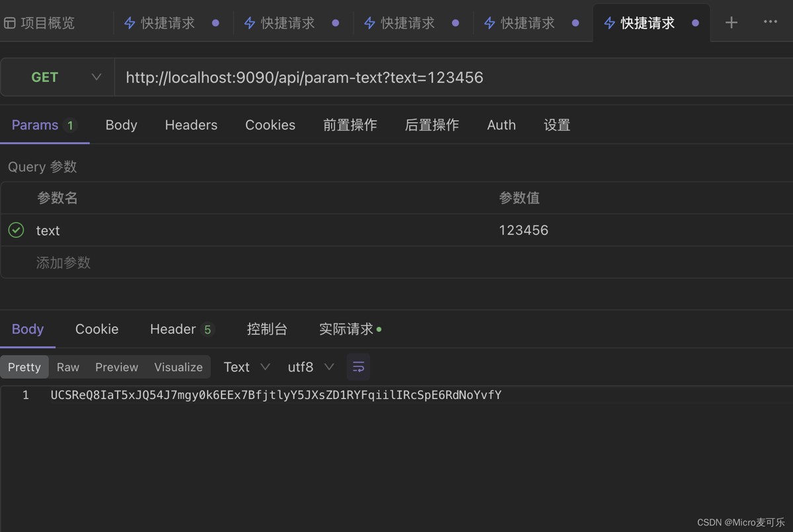Open the Cookies request tab
Screen dimensions: 793x532
pos(270,125)
